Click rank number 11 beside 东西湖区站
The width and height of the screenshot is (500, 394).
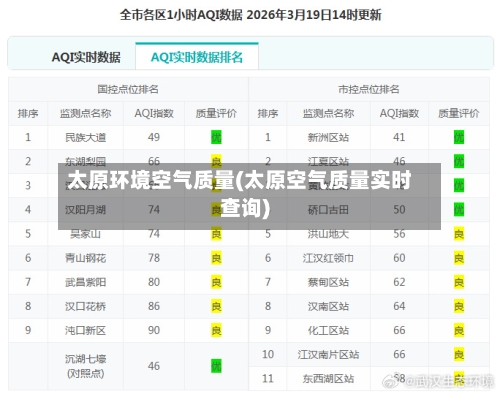pos(268,379)
